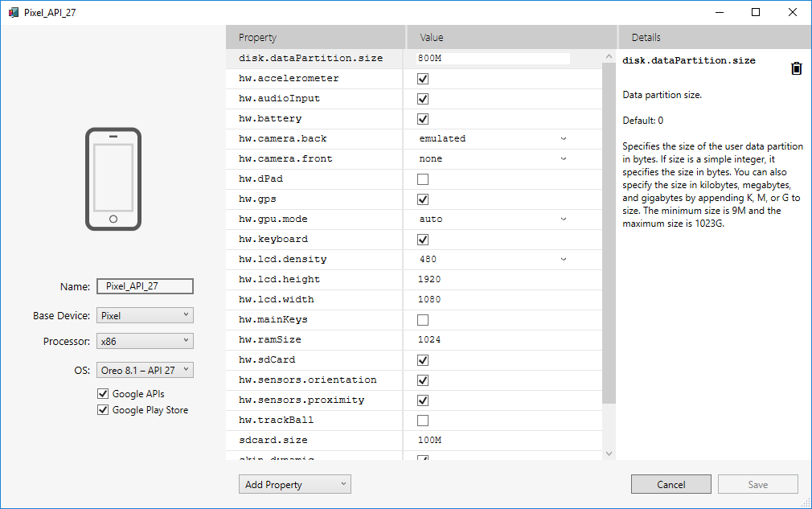The image size is (812, 509).
Task: Click the trash icon to delete property
Action: (x=796, y=68)
